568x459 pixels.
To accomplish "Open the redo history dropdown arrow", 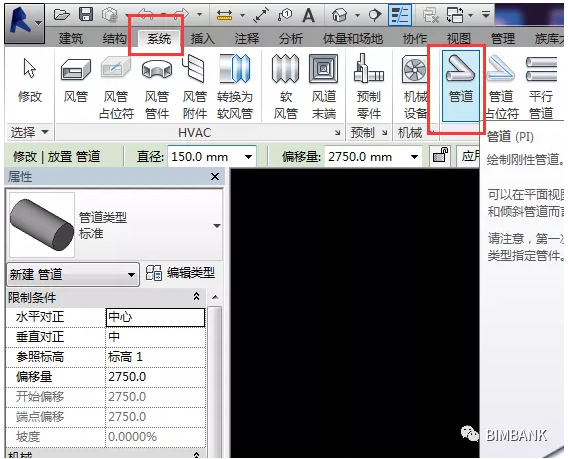I will [x=199, y=15].
